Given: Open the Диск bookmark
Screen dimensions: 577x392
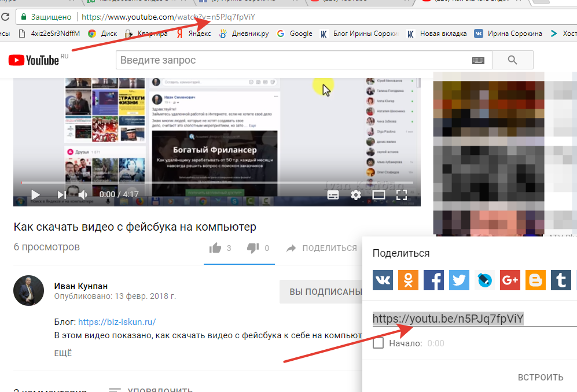Looking at the screenshot, I should point(102,34).
